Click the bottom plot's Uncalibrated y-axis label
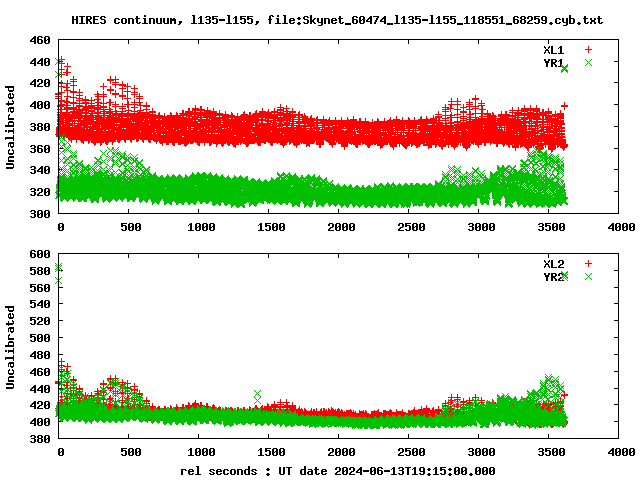Viewport: 640px width, 480px height. coord(10,347)
